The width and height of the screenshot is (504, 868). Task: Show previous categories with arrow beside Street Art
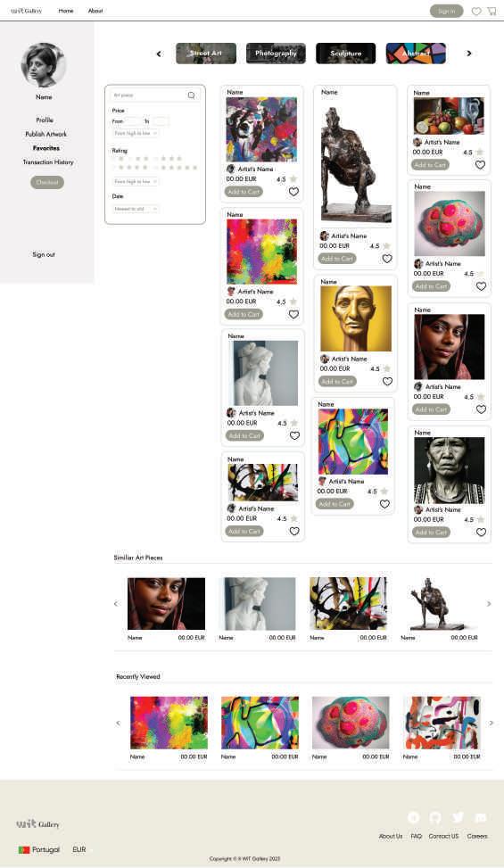159,54
